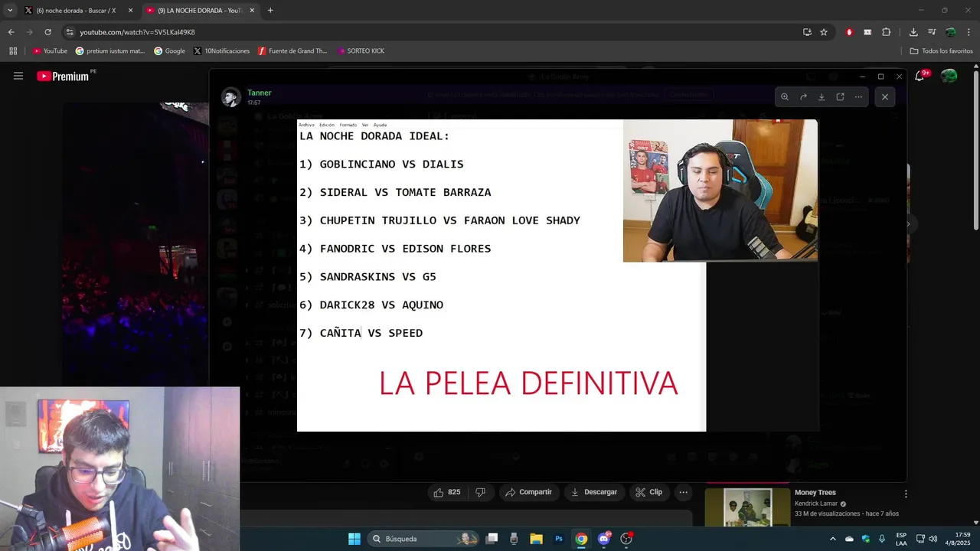Viewport: 980px width, 551px height.
Task: Open a new Chrome tab
Action: (270, 11)
